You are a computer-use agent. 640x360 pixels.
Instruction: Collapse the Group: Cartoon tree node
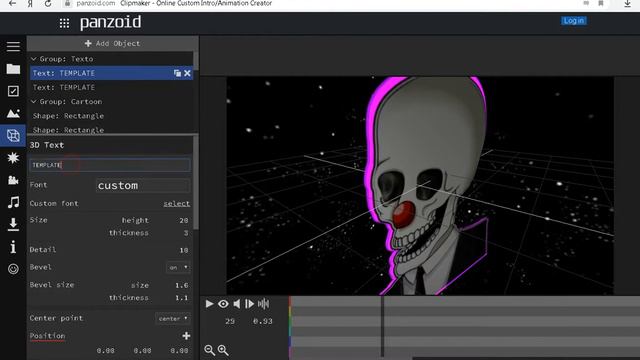pyautogui.click(x=34, y=102)
